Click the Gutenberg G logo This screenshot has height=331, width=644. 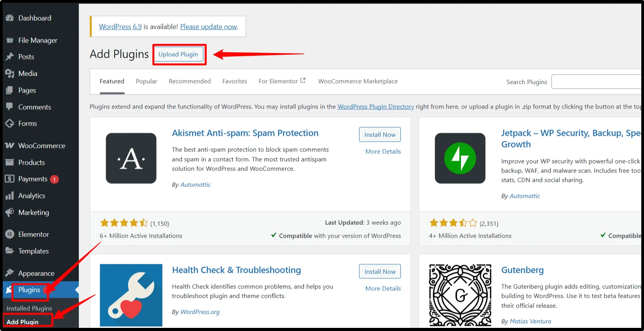tap(460, 295)
